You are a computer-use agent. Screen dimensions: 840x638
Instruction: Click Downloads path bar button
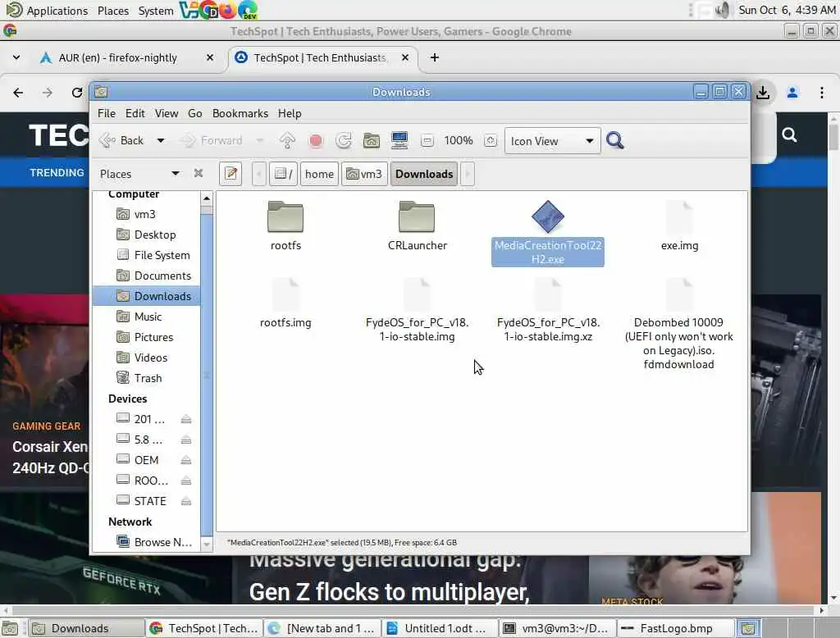[424, 174]
